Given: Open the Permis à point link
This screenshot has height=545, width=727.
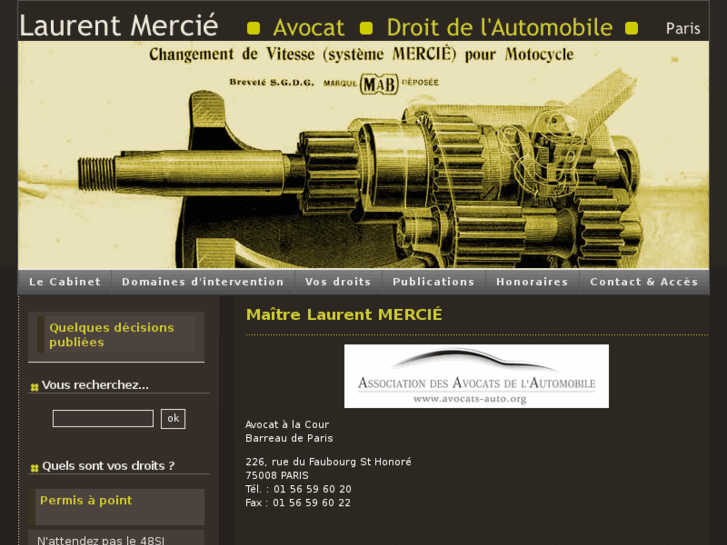Looking at the screenshot, I should click(x=86, y=500).
